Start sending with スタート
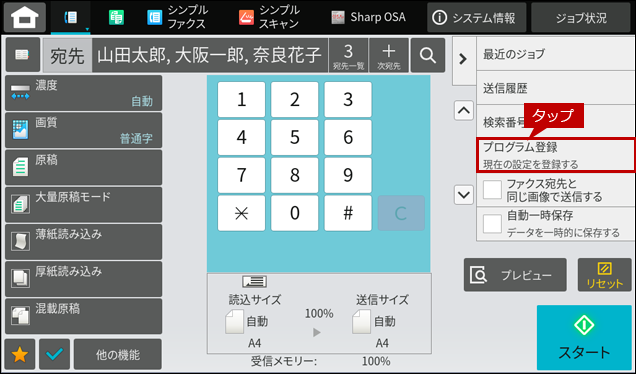The image size is (636, 374). click(584, 337)
